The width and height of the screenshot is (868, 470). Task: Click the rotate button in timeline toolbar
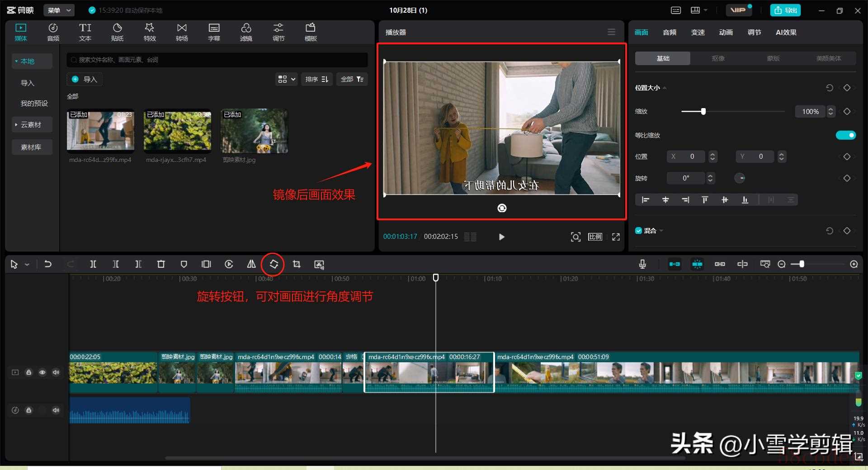coord(274,264)
